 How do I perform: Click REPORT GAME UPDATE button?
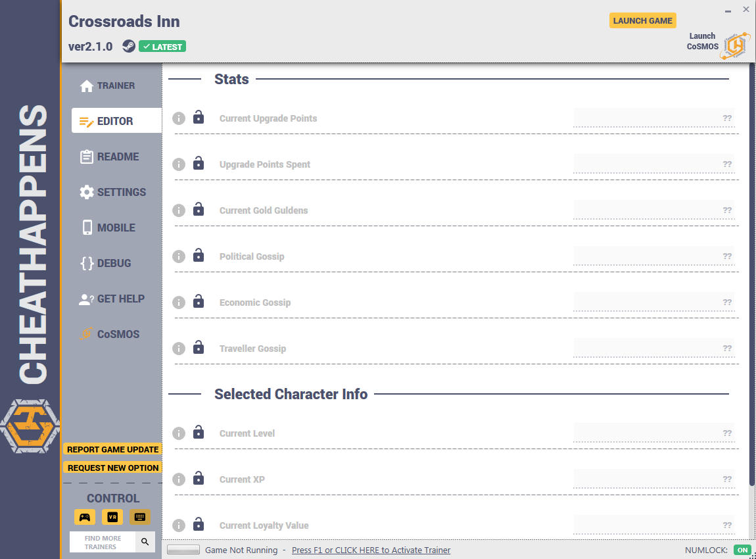point(113,450)
